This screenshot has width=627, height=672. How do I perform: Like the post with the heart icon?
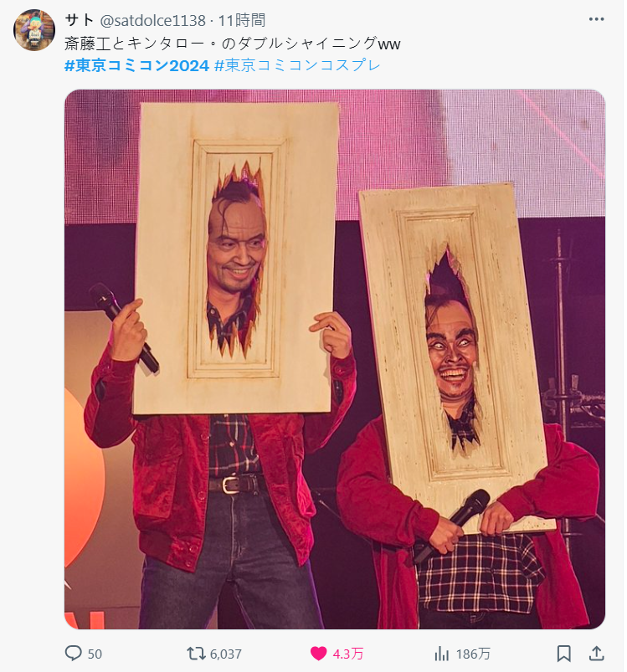point(318,654)
